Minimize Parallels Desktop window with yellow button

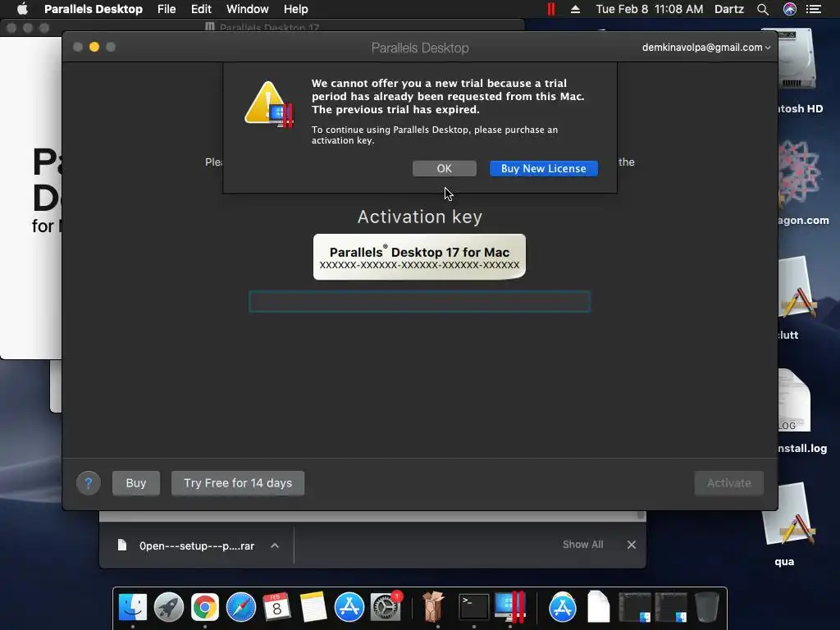click(94, 47)
